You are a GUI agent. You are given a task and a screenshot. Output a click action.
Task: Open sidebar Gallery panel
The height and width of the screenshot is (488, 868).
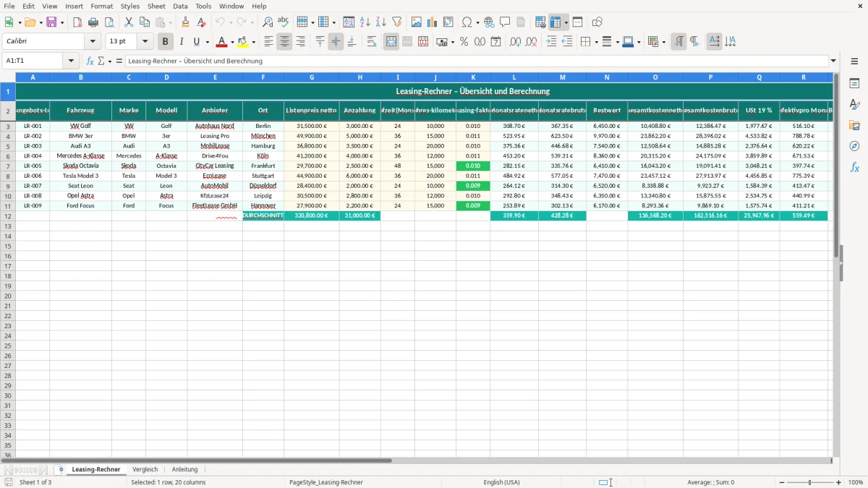pos(855,126)
